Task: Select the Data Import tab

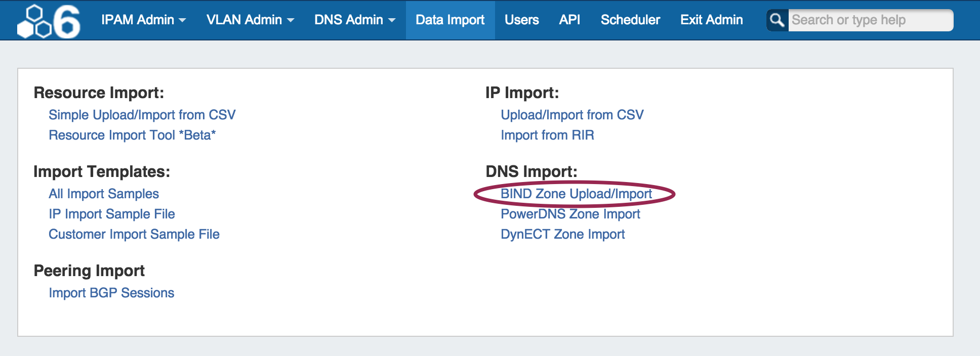Action: click(450, 20)
